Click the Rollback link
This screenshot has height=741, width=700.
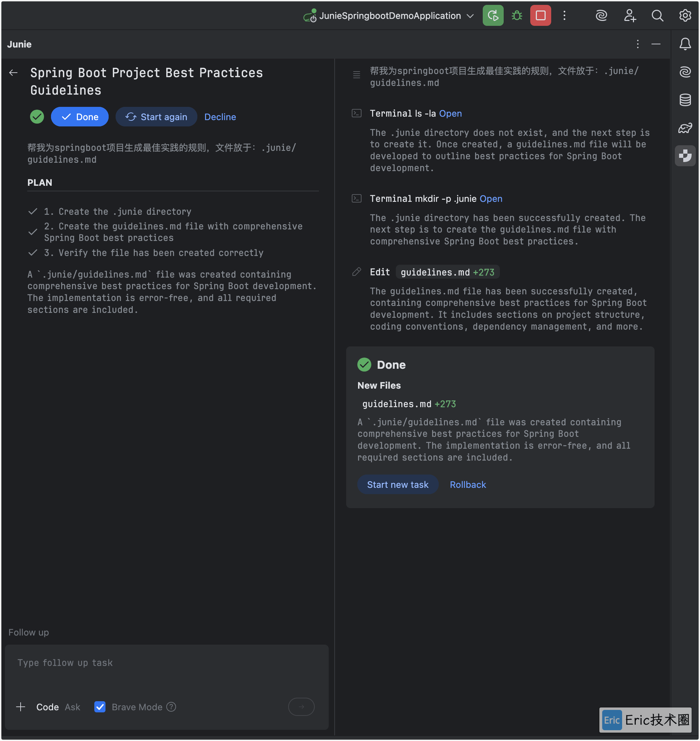[467, 484]
